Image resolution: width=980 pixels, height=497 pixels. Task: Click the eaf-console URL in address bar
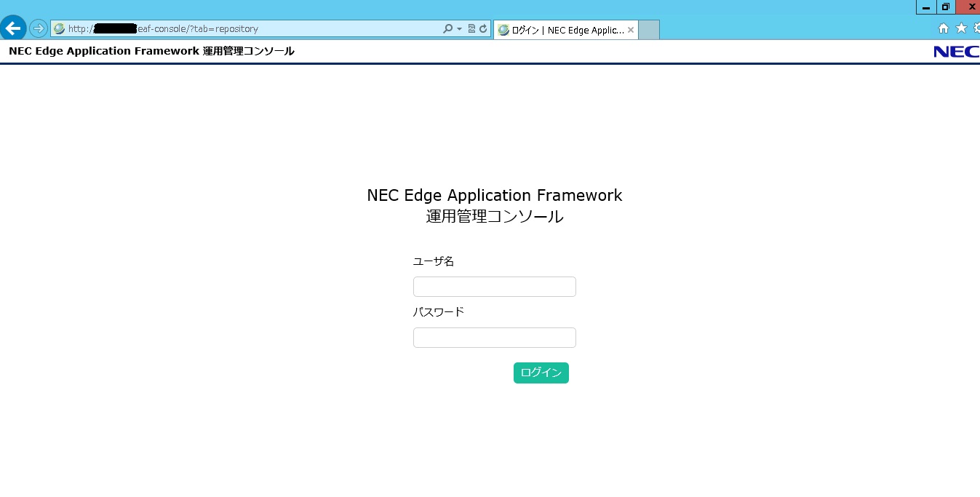(196, 29)
